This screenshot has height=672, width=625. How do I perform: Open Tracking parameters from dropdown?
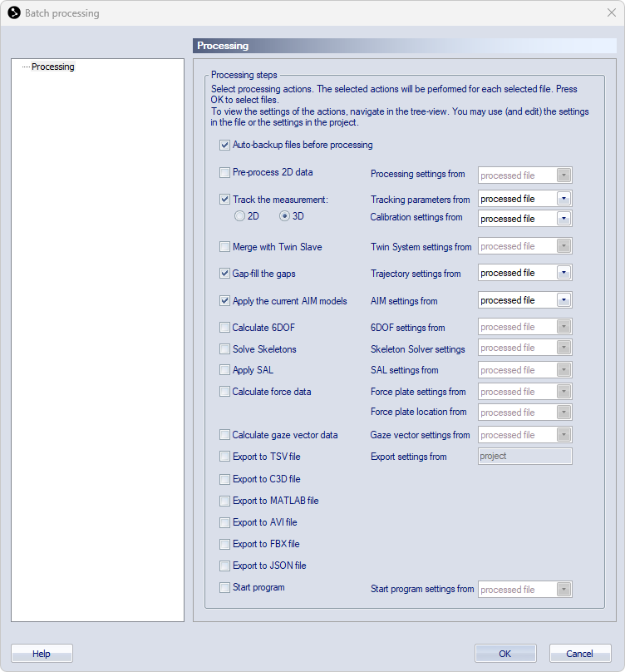[524, 199]
